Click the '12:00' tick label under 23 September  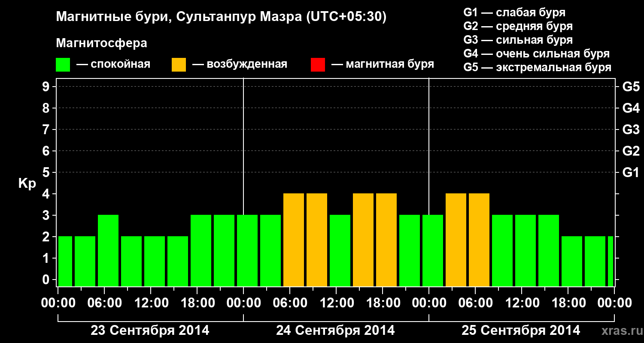[151, 303]
